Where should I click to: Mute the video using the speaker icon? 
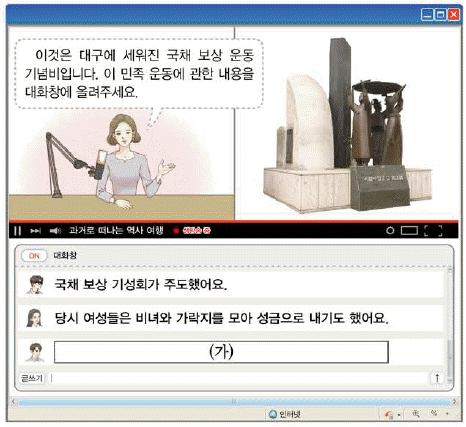point(55,231)
